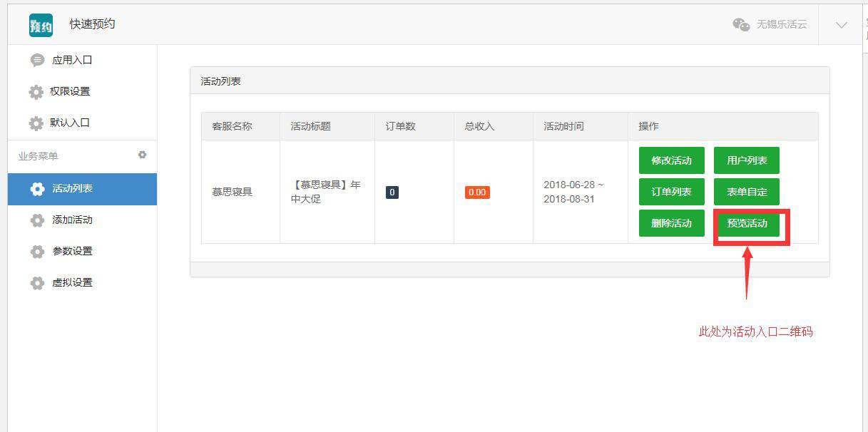Open the 用户列表 button
Screen dimensions: 868x432
point(746,160)
